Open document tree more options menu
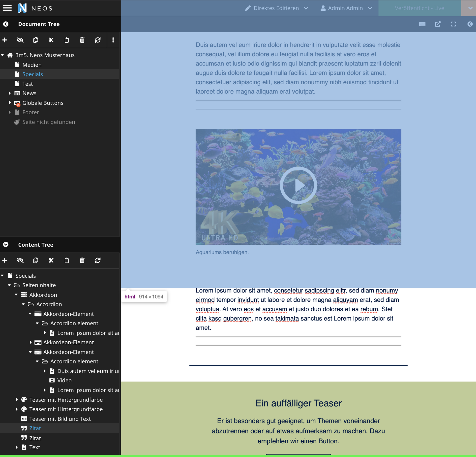 113,40
